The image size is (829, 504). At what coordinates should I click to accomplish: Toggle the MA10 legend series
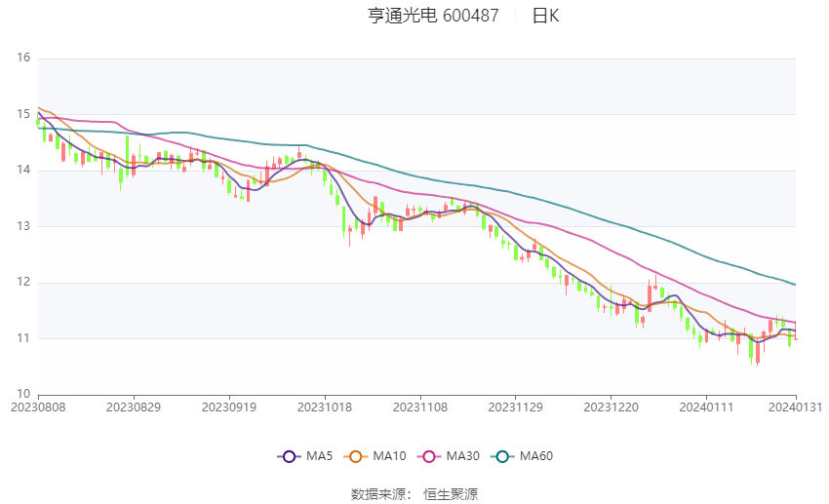coord(375,456)
